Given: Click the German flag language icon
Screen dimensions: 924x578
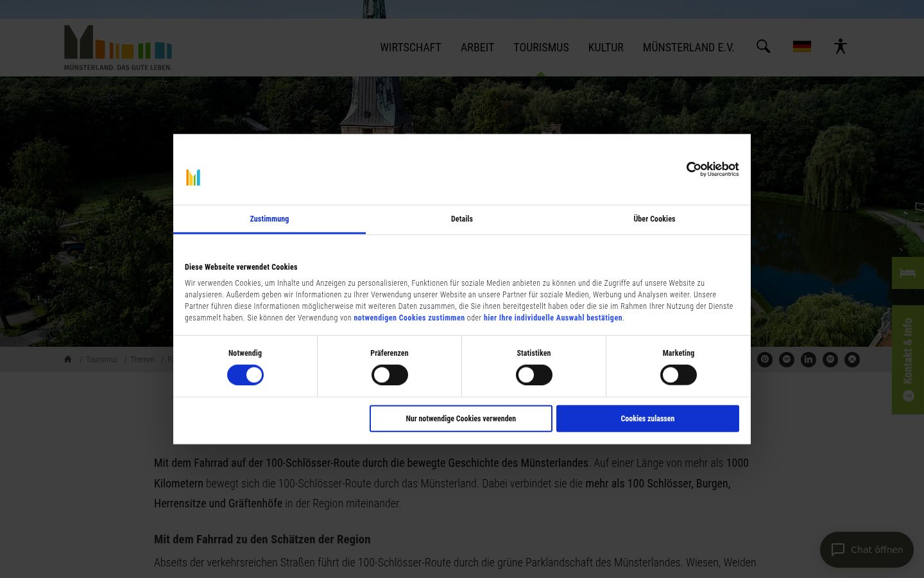Looking at the screenshot, I should (x=801, y=46).
